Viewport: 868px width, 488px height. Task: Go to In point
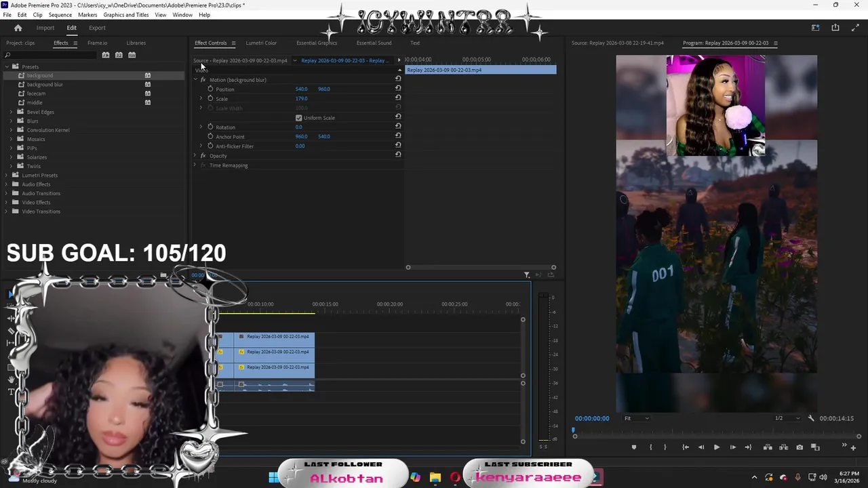click(x=686, y=447)
